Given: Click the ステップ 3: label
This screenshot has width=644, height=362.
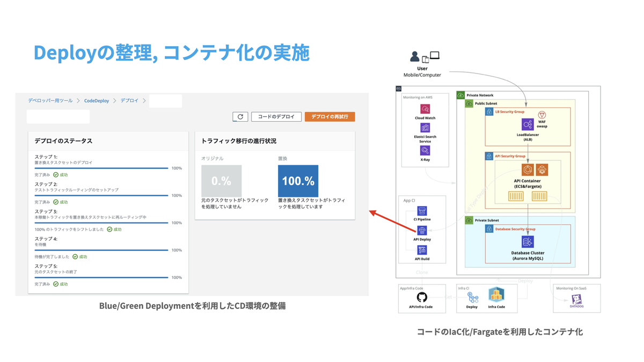Looking at the screenshot, I should tap(46, 212).
